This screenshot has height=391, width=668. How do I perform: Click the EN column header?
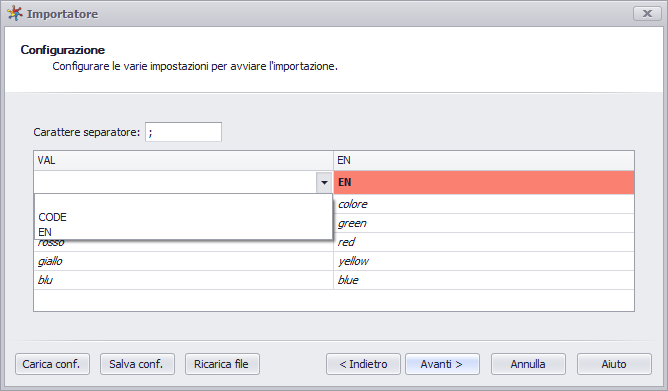484,161
